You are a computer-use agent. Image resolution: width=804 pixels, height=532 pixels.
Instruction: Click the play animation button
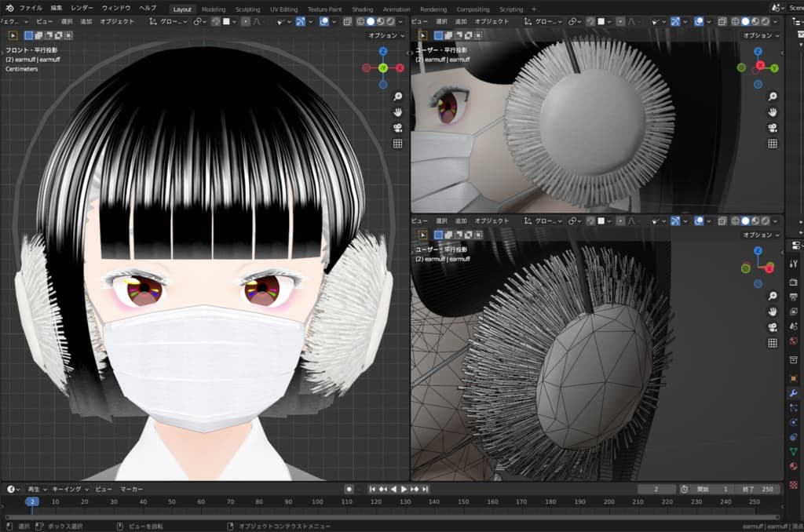(404, 489)
